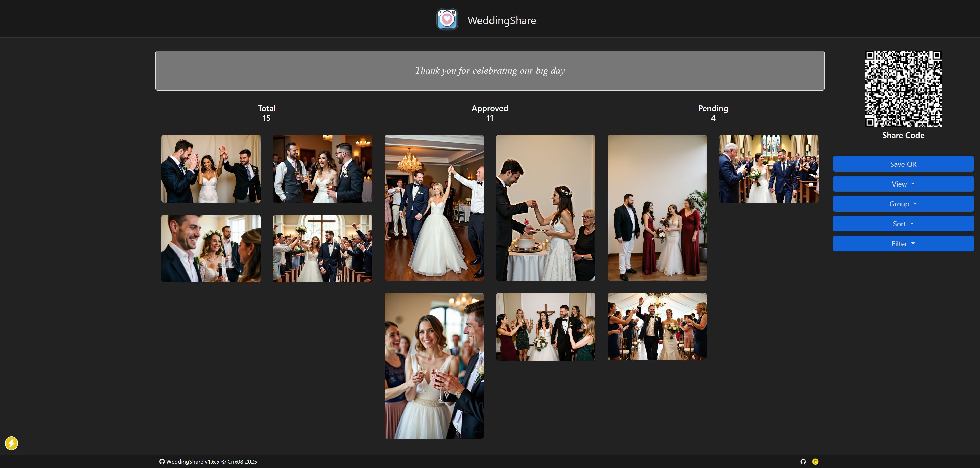Click the GitHub icon beside WeddingShare v1.6.5
The image size is (980, 468).
[162, 462]
